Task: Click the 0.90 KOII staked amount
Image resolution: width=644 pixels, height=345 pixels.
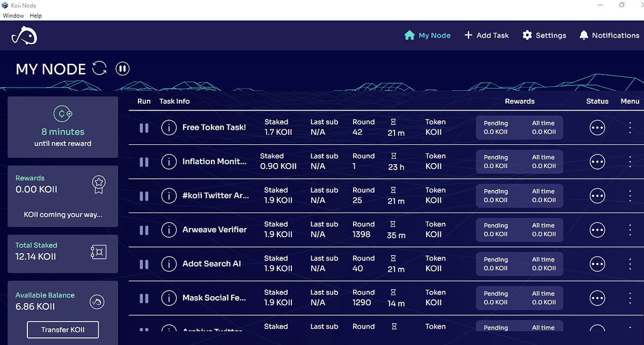Action: pyautogui.click(x=278, y=166)
